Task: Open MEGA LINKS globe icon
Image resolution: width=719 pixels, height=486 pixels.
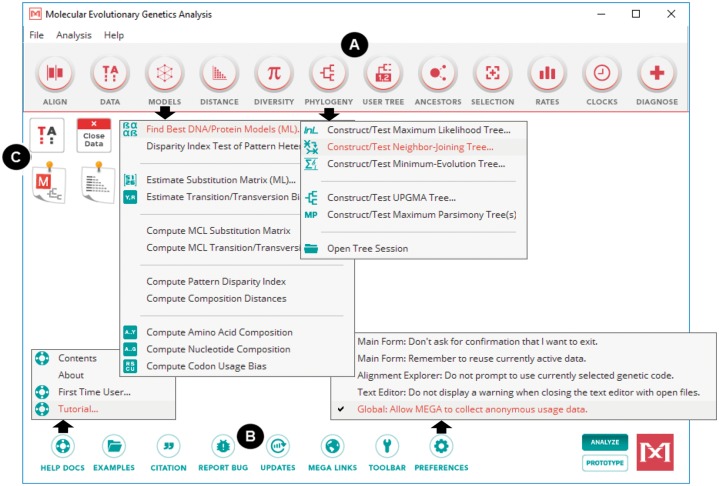Action: point(332,446)
